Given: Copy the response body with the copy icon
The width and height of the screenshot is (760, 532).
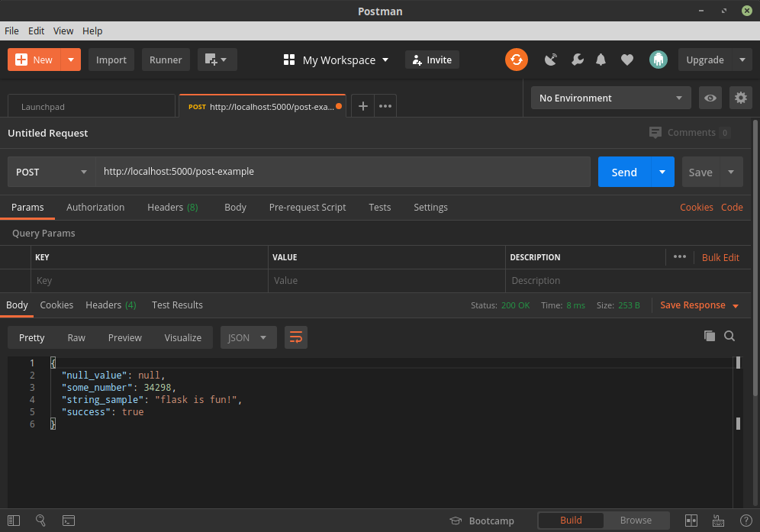Looking at the screenshot, I should [709, 336].
